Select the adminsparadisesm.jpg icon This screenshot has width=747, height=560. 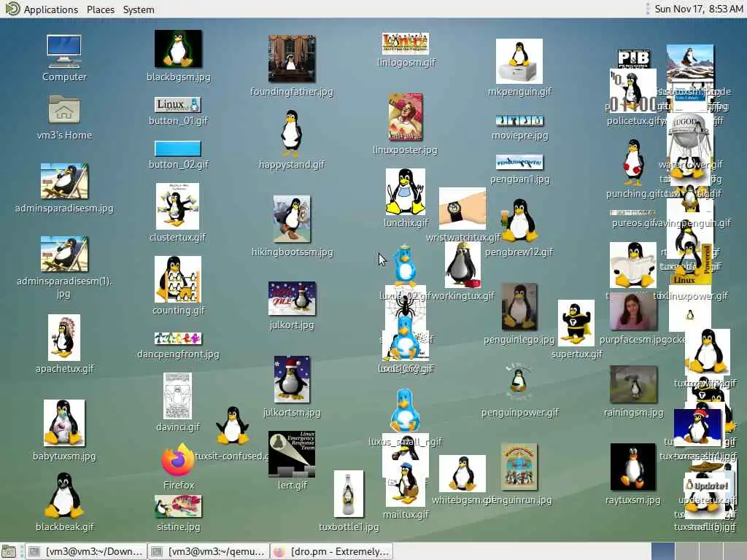pyautogui.click(x=64, y=182)
